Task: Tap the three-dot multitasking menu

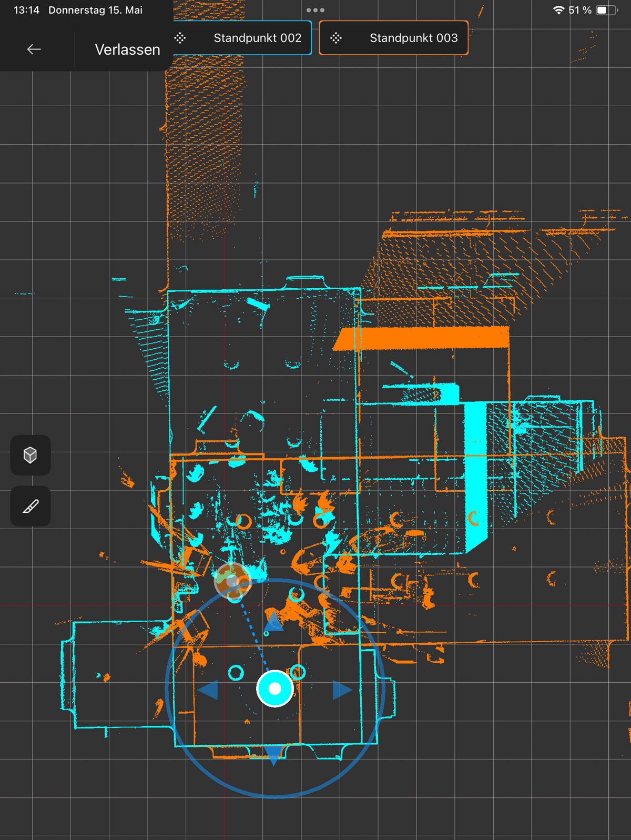Action: point(315,10)
